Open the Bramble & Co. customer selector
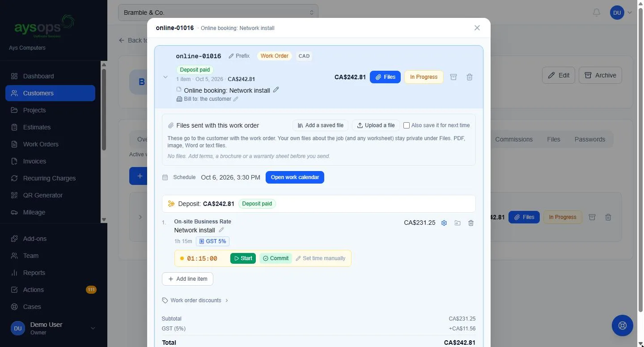 click(218, 13)
